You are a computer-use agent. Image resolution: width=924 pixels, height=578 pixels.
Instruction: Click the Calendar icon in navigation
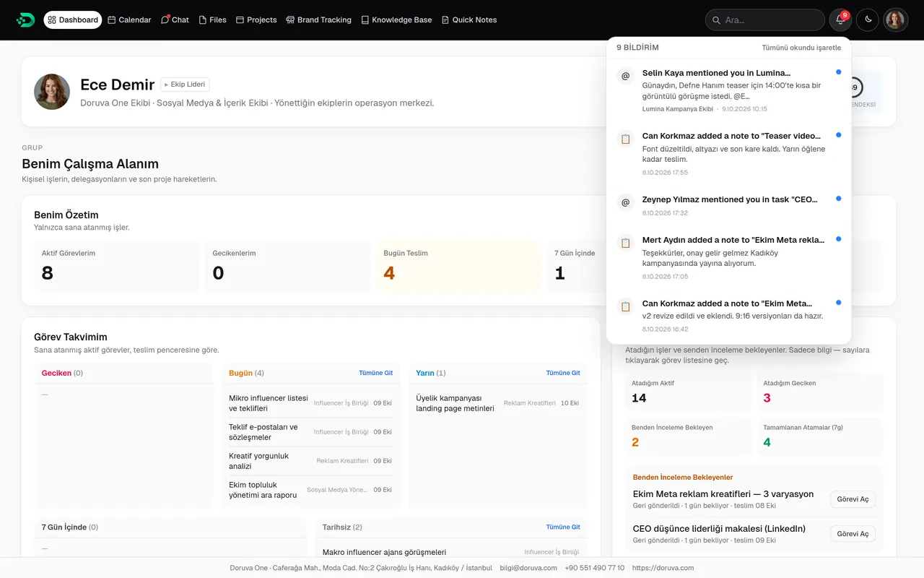112,20
